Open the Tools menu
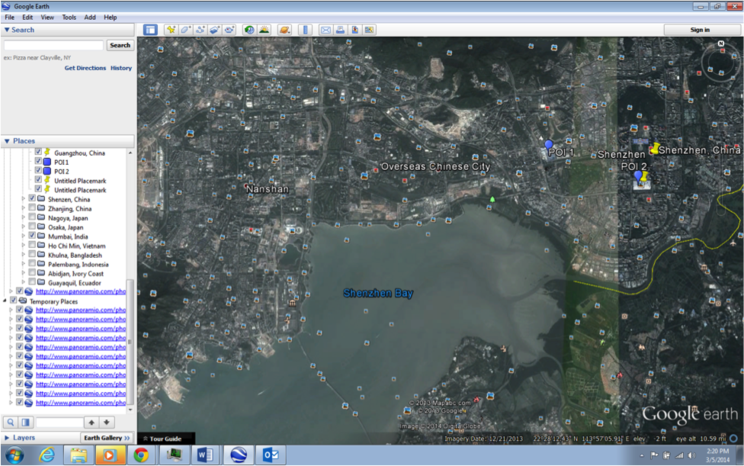Image resolution: width=744 pixels, height=466 pixels. click(69, 17)
